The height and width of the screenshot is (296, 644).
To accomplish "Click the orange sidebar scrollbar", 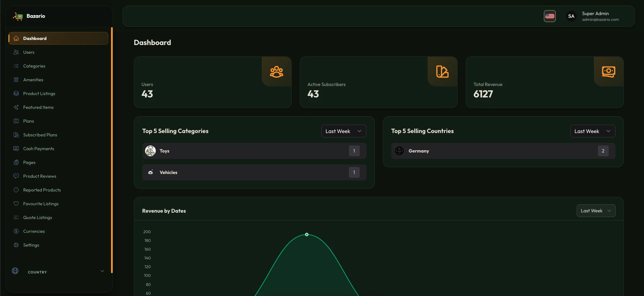I will [x=112, y=150].
